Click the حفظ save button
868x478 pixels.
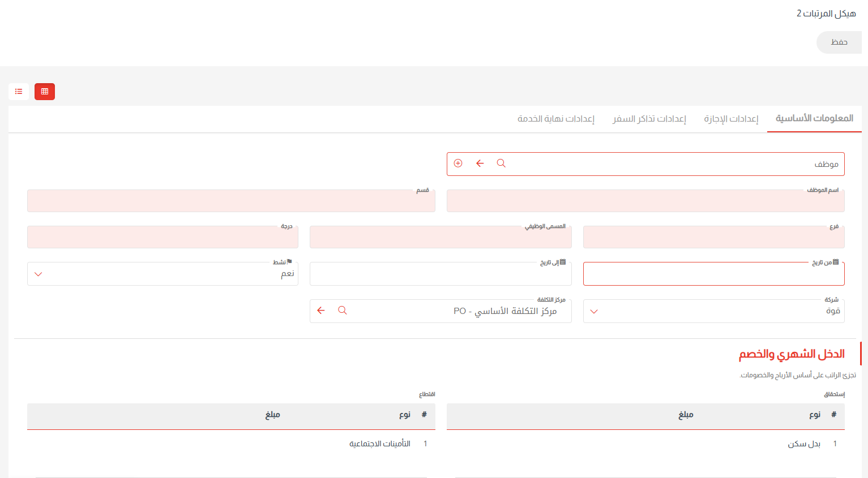coord(839,42)
